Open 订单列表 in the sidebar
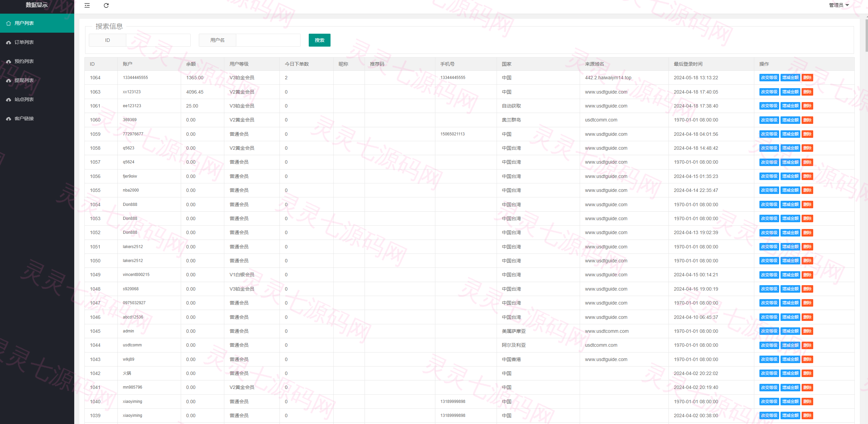Image resolution: width=868 pixels, height=424 pixels. (37, 42)
